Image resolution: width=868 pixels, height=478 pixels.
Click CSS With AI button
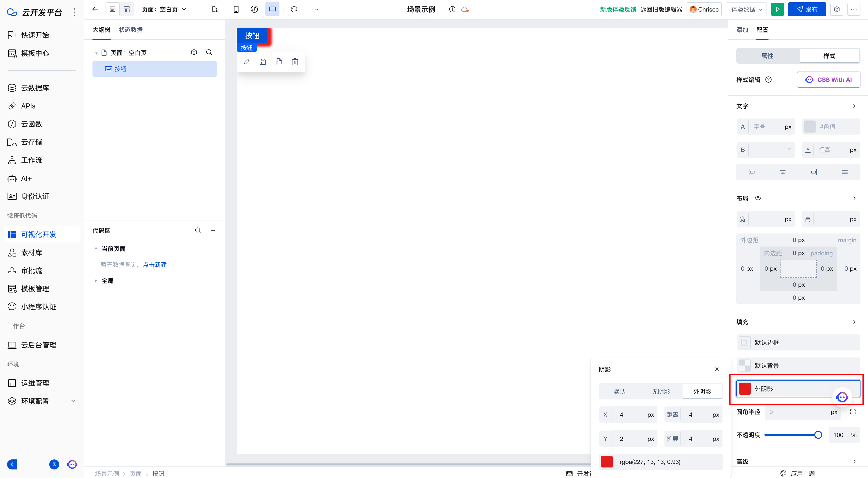point(828,80)
